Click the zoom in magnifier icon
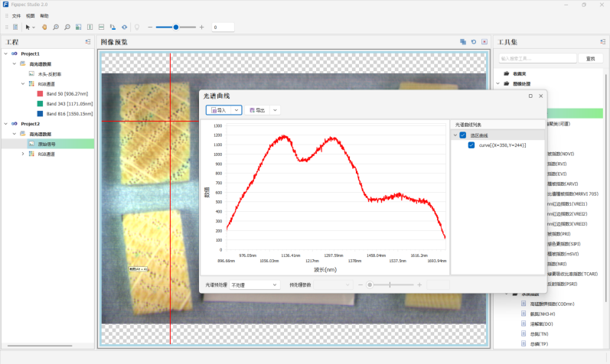Screen dimensions: 610x364 click(56, 27)
